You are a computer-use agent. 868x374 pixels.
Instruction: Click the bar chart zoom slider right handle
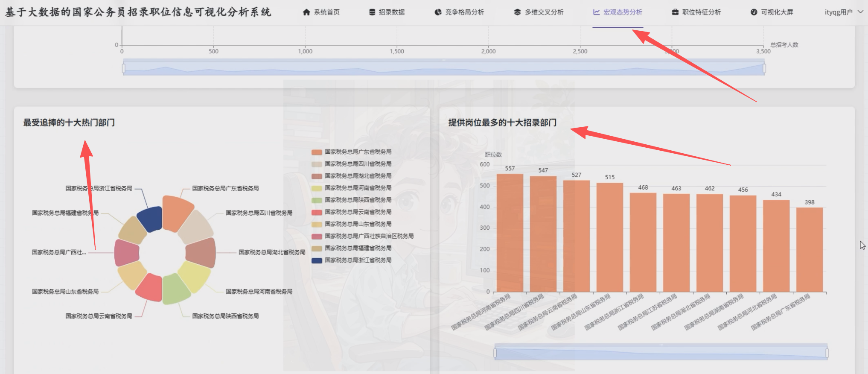pyautogui.click(x=827, y=353)
